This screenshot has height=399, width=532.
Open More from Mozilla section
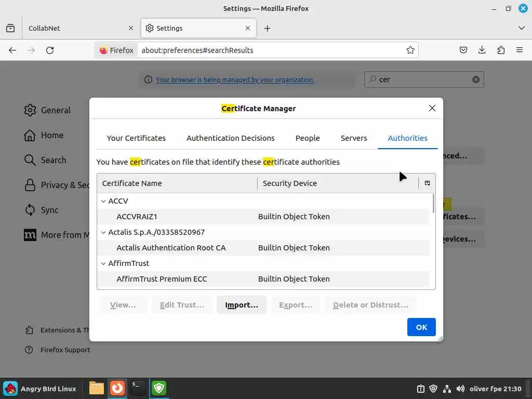click(56, 235)
